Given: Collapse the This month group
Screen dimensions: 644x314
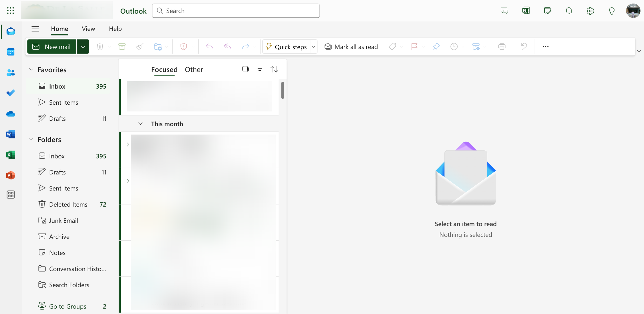Looking at the screenshot, I should coord(140,124).
